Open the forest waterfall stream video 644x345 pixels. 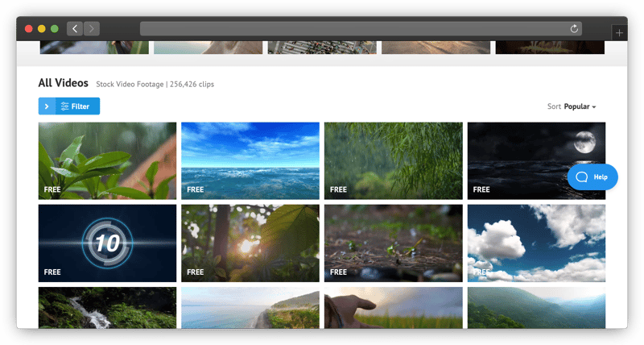(107, 308)
